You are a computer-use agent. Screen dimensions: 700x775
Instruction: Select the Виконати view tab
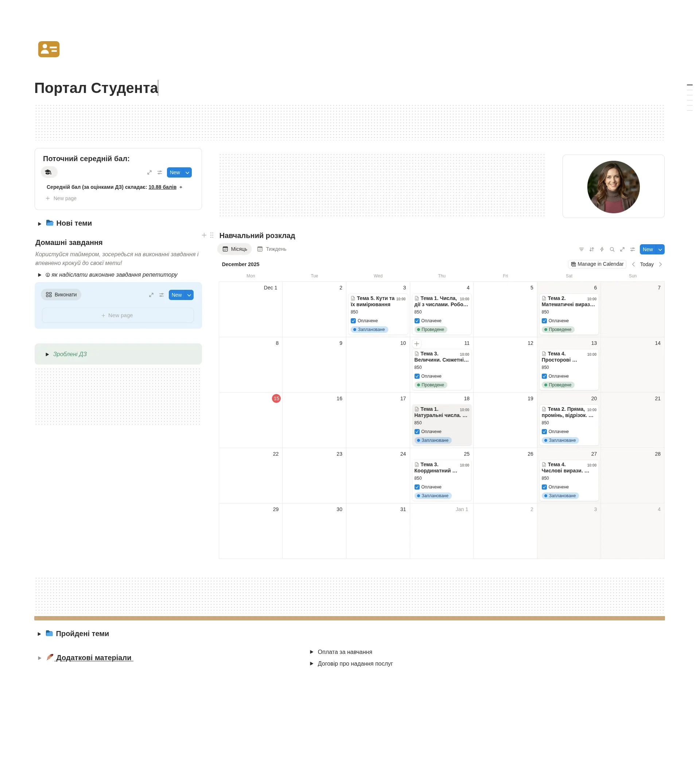tap(61, 295)
